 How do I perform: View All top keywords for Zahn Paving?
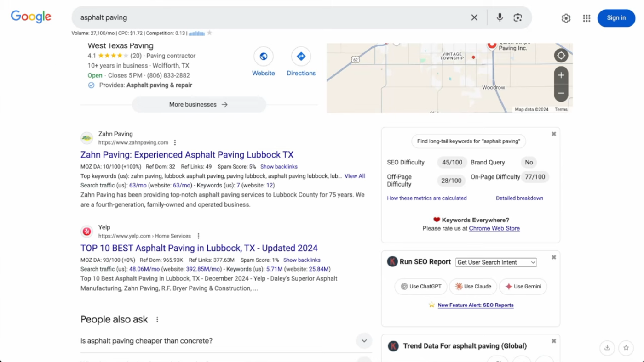pos(355,176)
